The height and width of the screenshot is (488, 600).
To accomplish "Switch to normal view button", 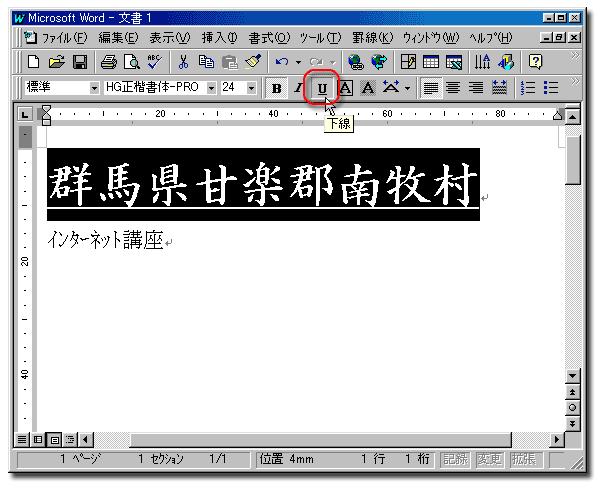I will point(22,439).
